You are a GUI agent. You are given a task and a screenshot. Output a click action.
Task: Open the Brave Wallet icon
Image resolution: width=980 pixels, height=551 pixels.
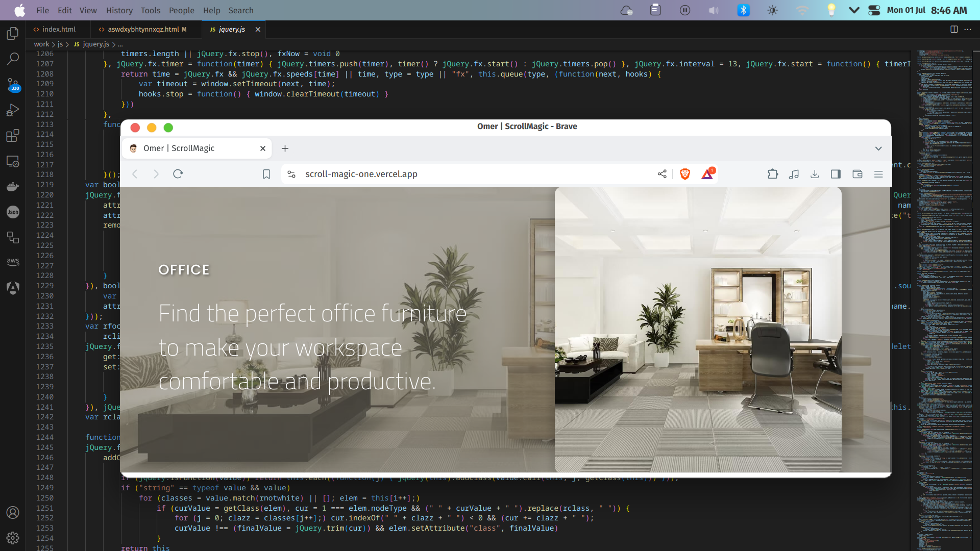(x=857, y=174)
